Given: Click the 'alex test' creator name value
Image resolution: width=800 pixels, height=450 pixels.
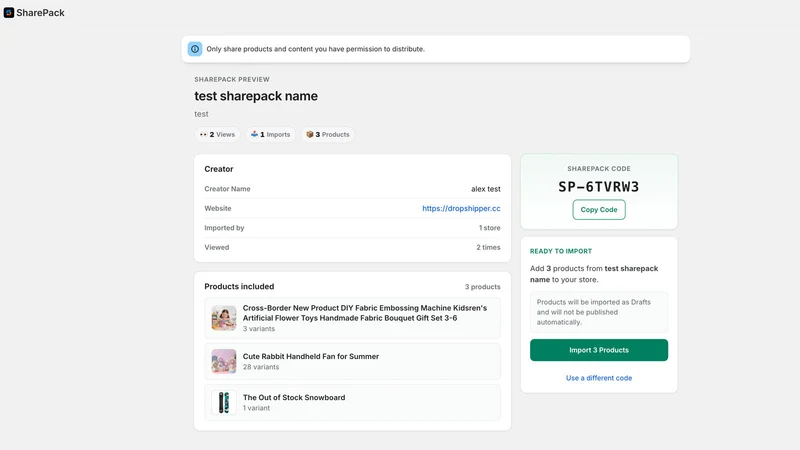Looking at the screenshot, I should click(486, 189).
